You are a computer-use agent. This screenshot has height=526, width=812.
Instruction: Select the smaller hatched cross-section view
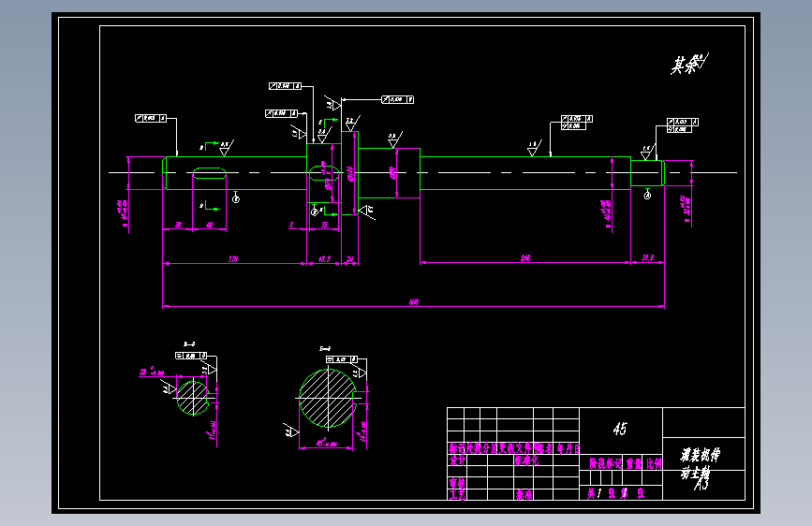pos(193,397)
